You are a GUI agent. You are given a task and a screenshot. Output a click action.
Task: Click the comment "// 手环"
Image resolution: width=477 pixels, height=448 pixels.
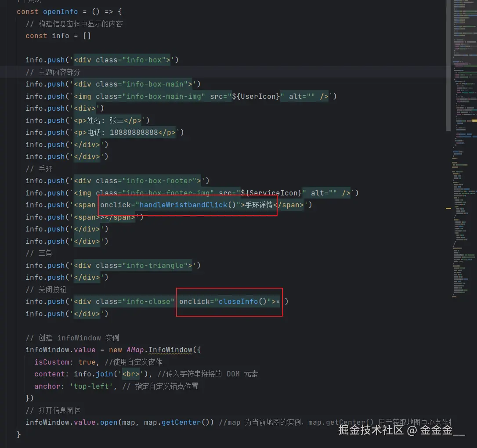click(39, 169)
